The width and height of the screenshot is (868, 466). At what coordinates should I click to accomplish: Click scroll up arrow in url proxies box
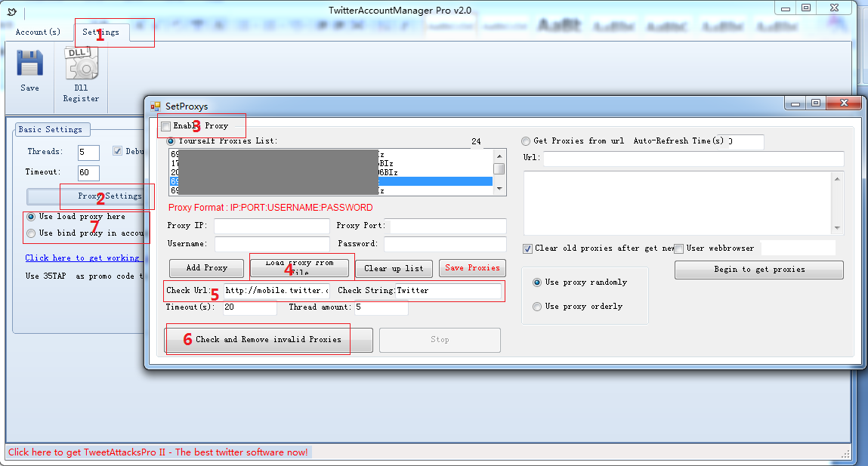pyautogui.click(x=837, y=179)
